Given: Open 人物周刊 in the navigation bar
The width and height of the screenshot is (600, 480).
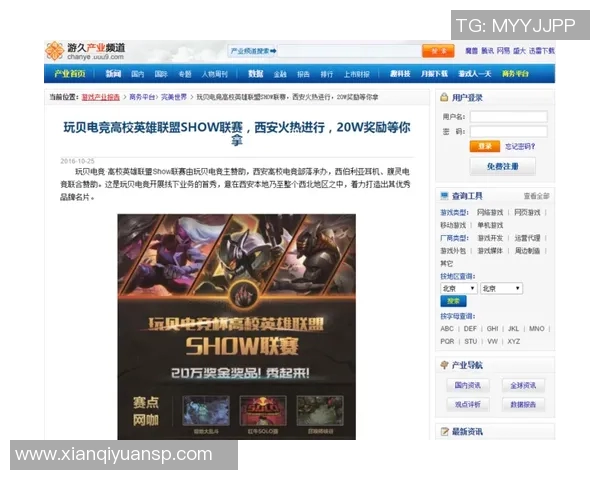Looking at the screenshot, I should (215, 74).
